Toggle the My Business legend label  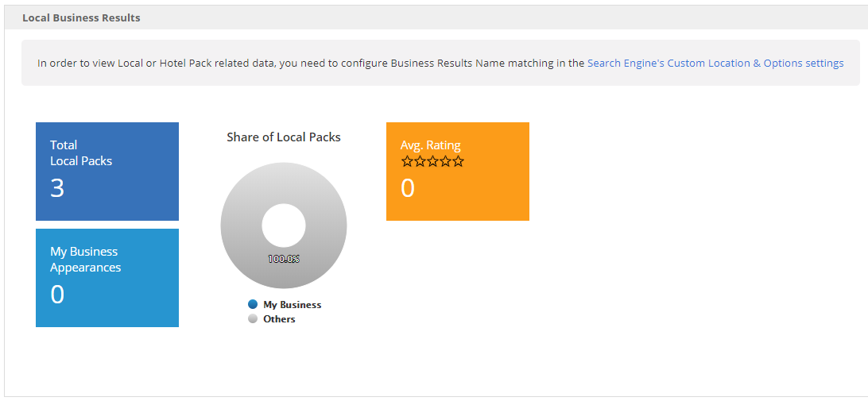[292, 305]
